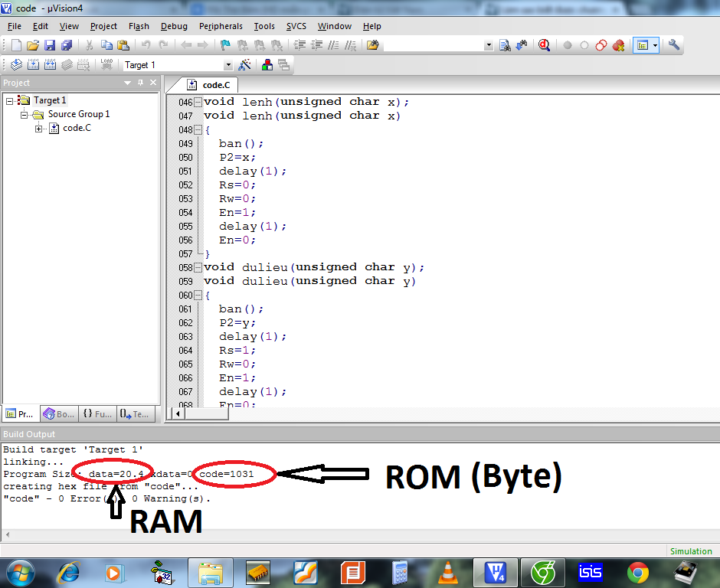
Task: Toggle auto-hide pin on Project panel
Action: [140, 83]
